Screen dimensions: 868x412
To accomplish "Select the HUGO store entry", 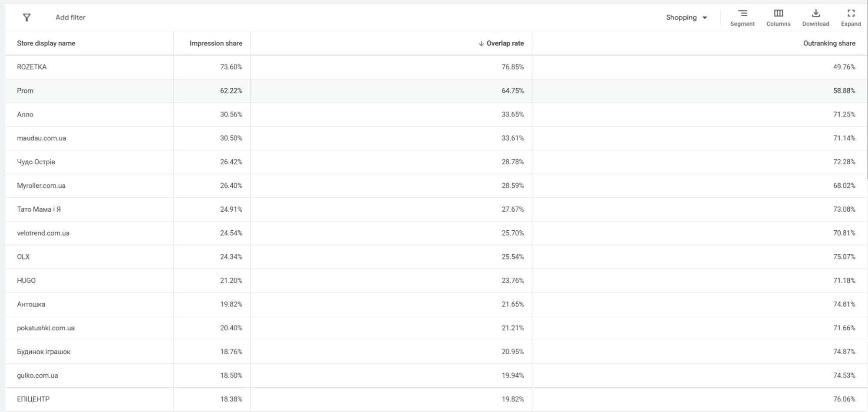I will click(26, 281).
